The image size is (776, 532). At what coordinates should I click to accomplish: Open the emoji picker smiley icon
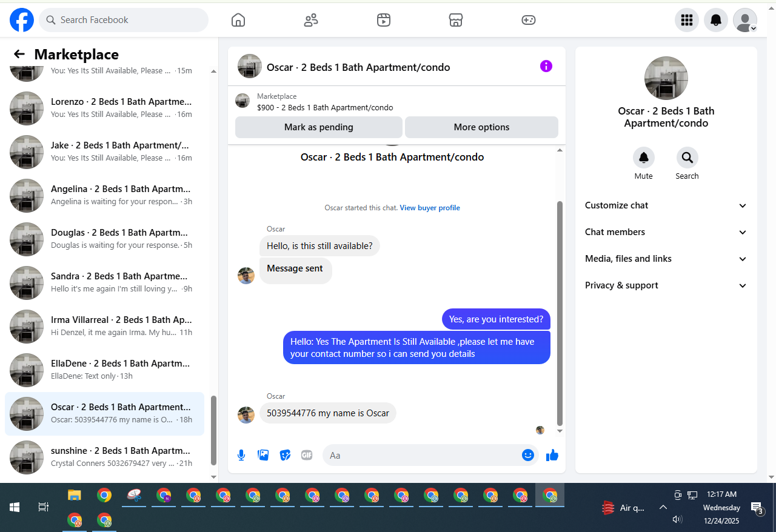pos(528,455)
